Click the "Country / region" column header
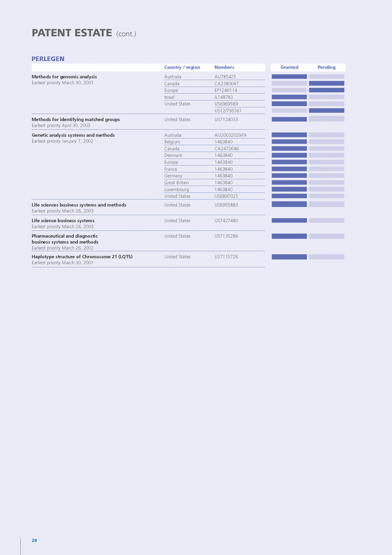This screenshot has width=392, height=555. tap(182, 67)
